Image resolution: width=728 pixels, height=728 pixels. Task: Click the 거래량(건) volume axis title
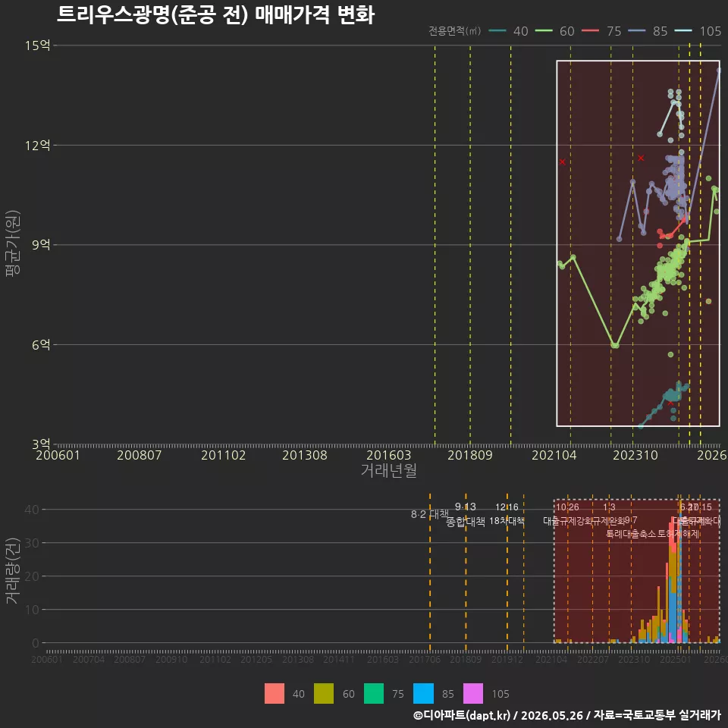pyautogui.click(x=13, y=571)
